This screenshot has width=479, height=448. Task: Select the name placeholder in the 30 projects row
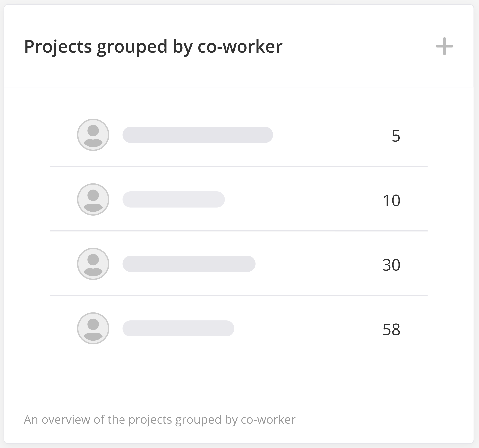pos(189,264)
